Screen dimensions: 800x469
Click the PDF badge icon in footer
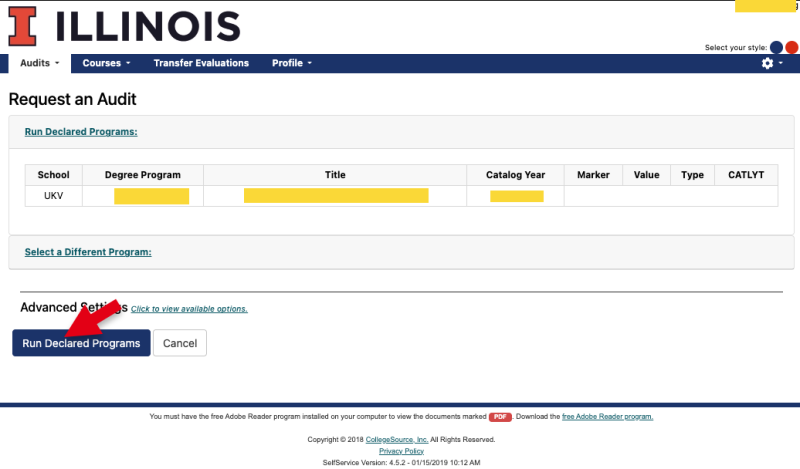coord(500,417)
